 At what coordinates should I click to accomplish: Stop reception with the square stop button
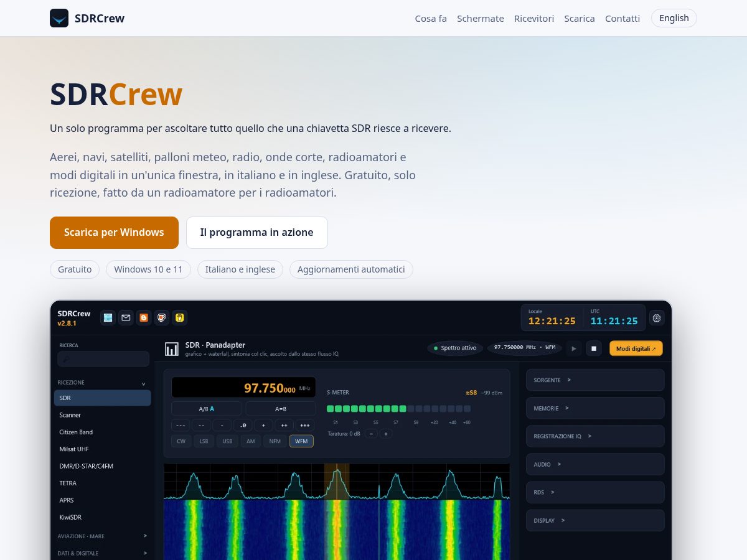click(594, 348)
